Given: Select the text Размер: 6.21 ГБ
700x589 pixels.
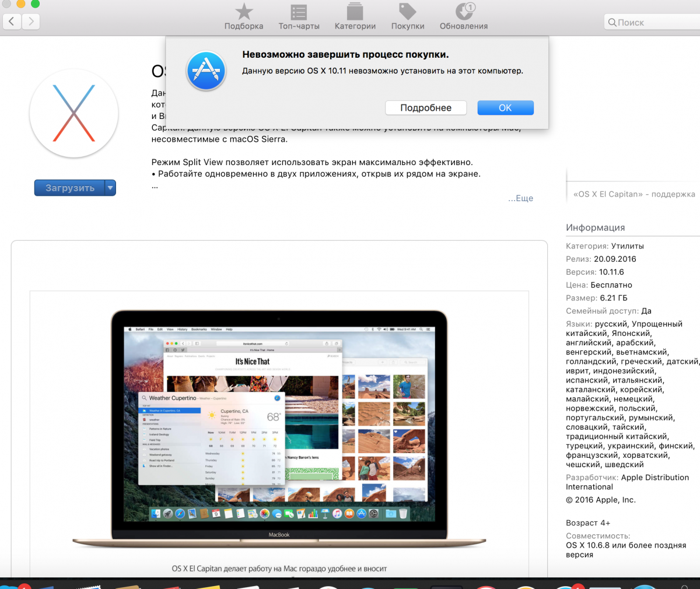Looking at the screenshot, I should [597, 298].
